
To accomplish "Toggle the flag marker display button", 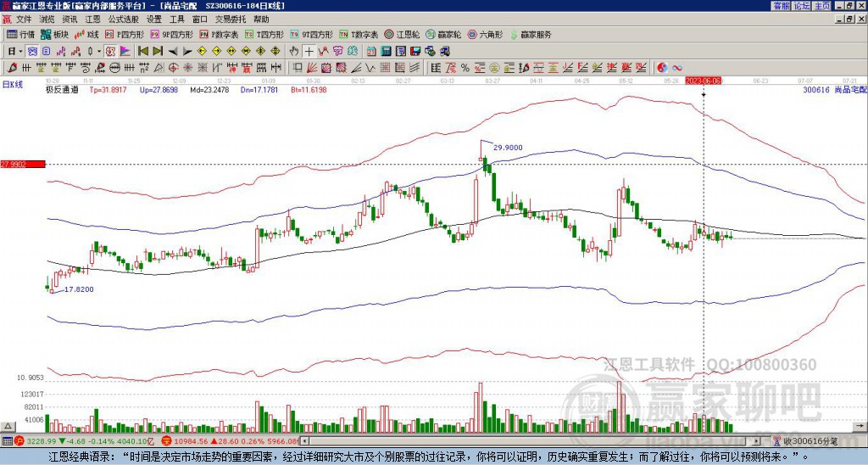I will click(125, 51).
